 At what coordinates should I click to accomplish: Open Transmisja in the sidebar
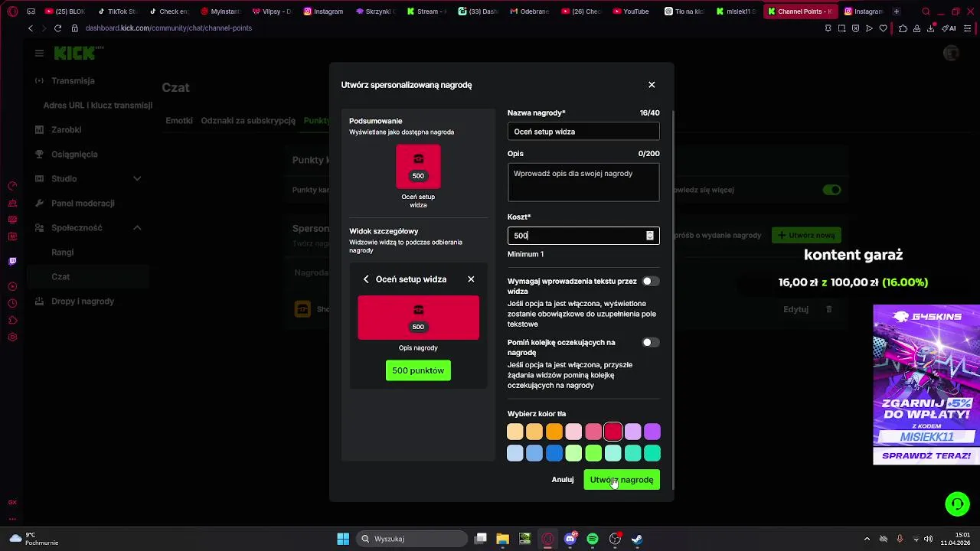[73, 81]
